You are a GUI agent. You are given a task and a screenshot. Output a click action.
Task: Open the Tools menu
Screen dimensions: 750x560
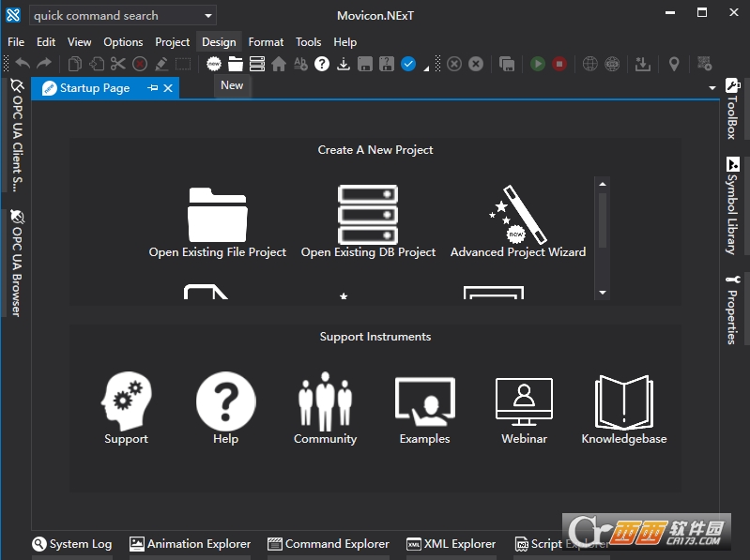(308, 42)
